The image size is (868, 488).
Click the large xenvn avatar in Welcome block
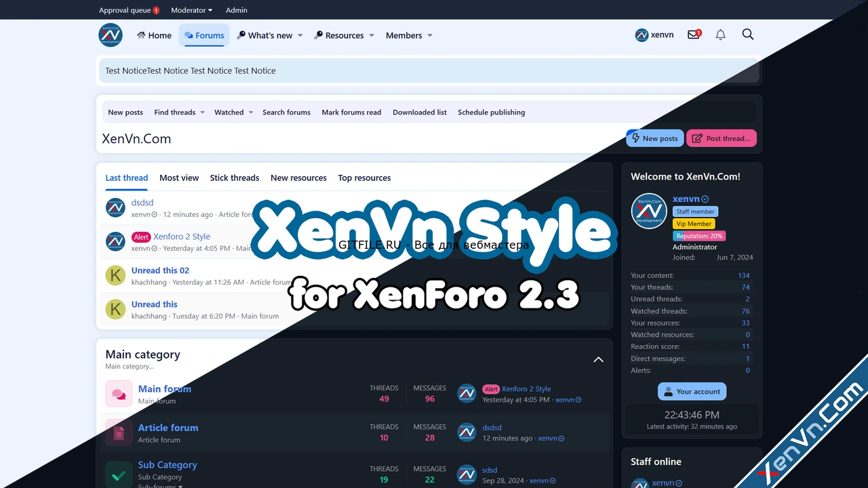(x=649, y=211)
